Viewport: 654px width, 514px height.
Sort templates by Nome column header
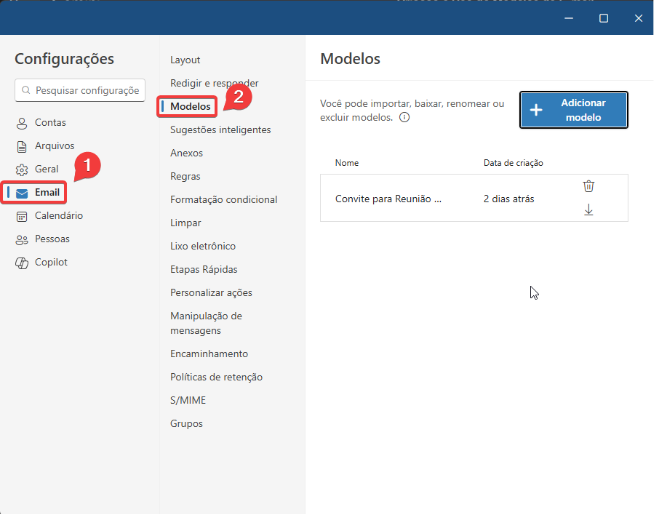[347, 162]
